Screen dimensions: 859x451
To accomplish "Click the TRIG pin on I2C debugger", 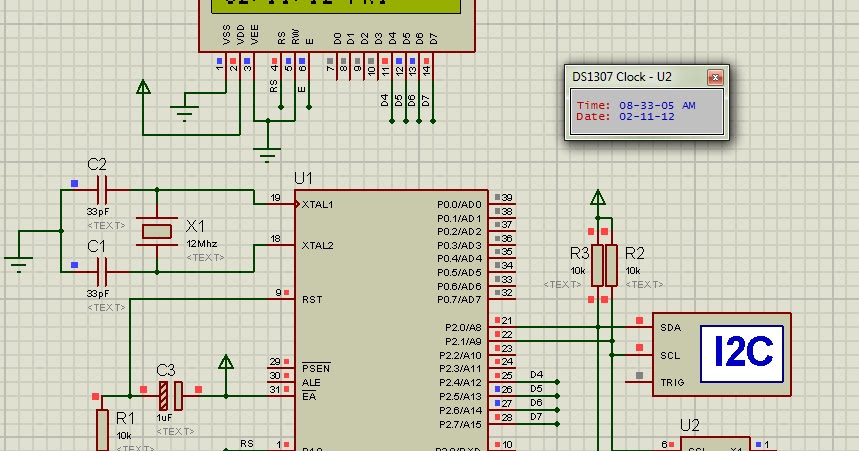I will pyautogui.click(x=672, y=383).
